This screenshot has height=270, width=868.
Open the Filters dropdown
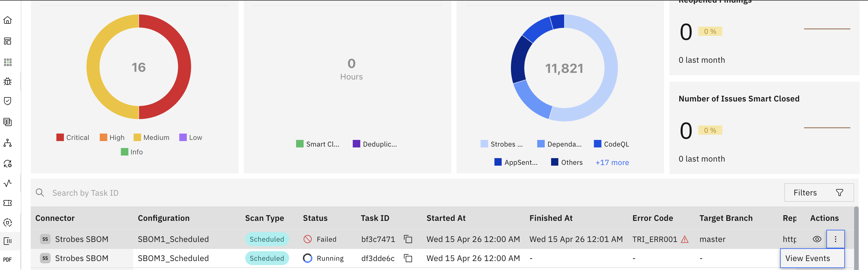point(819,193)
